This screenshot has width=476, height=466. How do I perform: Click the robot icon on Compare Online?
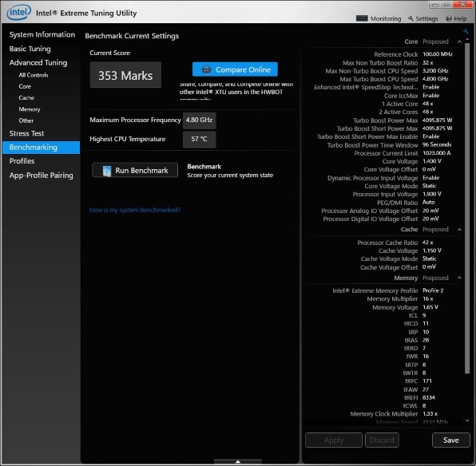pos(206,69)
